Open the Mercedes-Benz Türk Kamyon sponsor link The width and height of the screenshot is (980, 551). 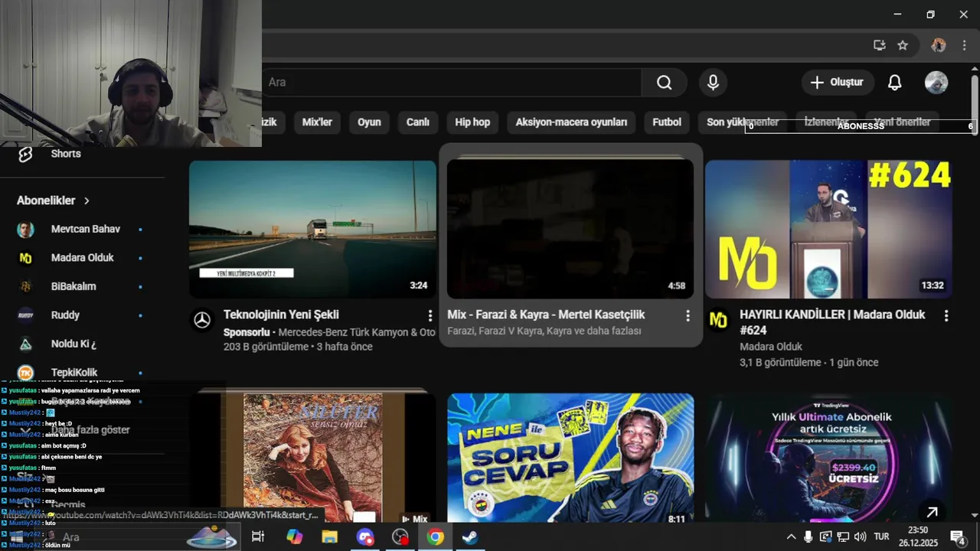(x=357, y=332)
